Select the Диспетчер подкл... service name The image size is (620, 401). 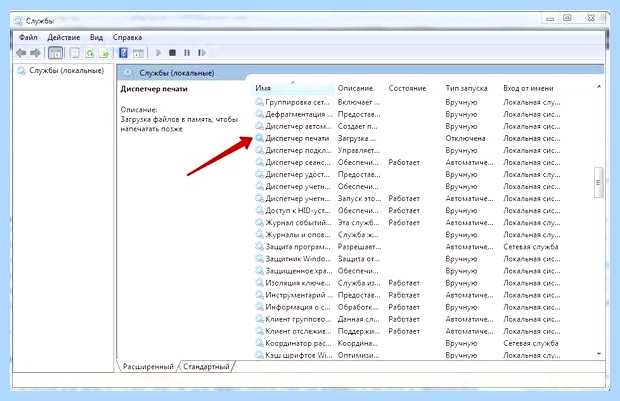pos(299,150)
